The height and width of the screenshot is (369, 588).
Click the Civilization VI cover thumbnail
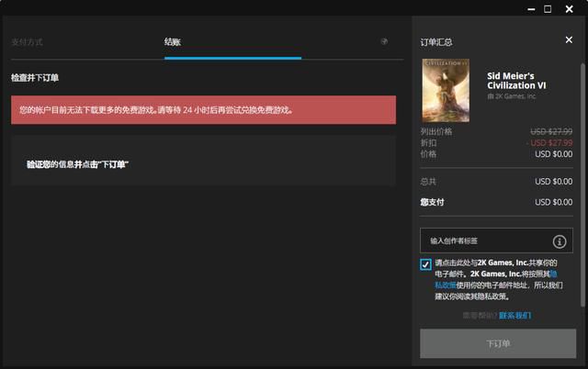pyautogui.click(x=446, y=90)
